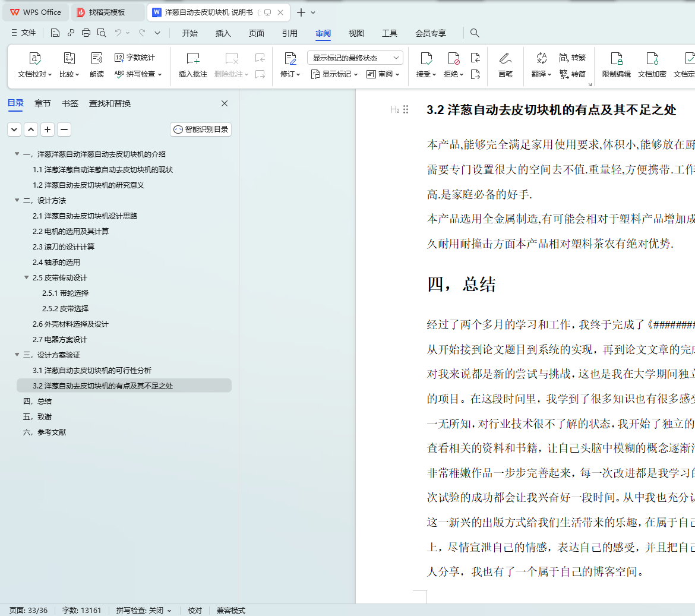Switch to the 页面 ribbon tab

tap(256, 33)
